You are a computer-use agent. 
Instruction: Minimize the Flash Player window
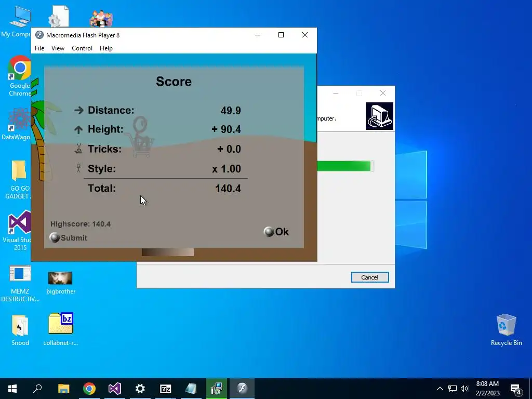258,35
